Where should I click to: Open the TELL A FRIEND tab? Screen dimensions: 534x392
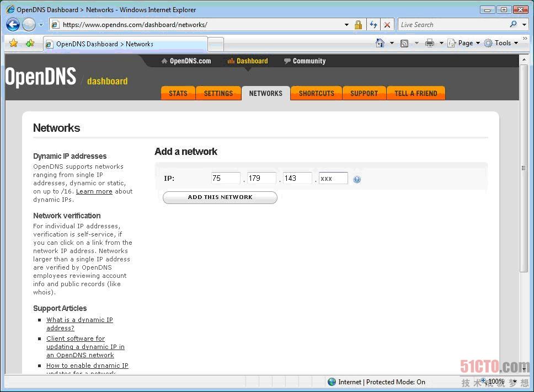(x=416, y=93)
